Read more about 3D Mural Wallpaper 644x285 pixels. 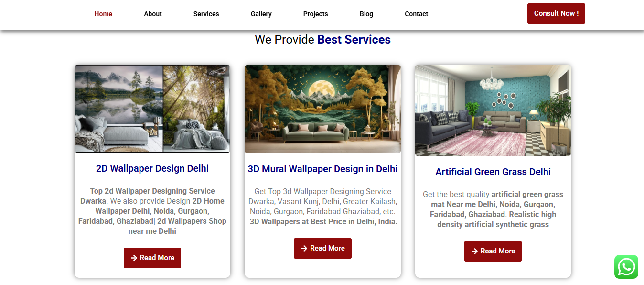tap(322, 248)
